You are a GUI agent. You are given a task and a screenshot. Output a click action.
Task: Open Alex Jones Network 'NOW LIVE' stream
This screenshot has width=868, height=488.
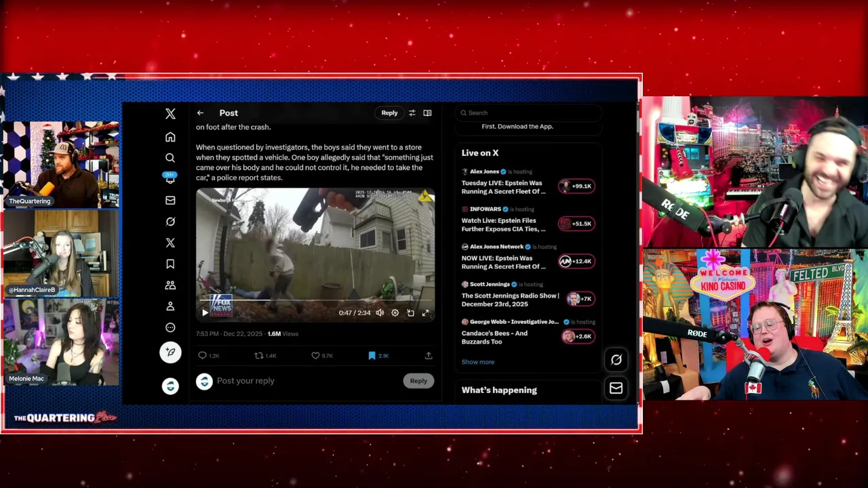[503, 262]
